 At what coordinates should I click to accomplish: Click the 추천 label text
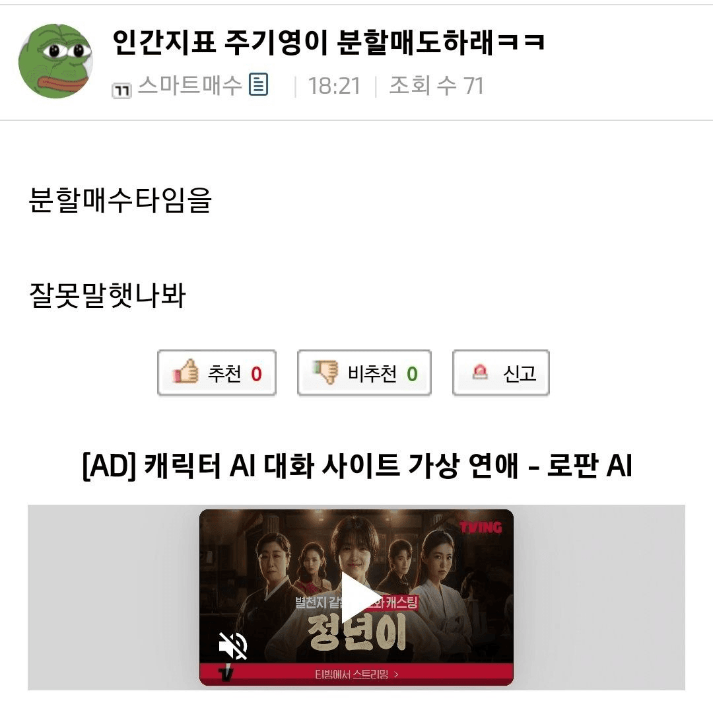[224, 374]
